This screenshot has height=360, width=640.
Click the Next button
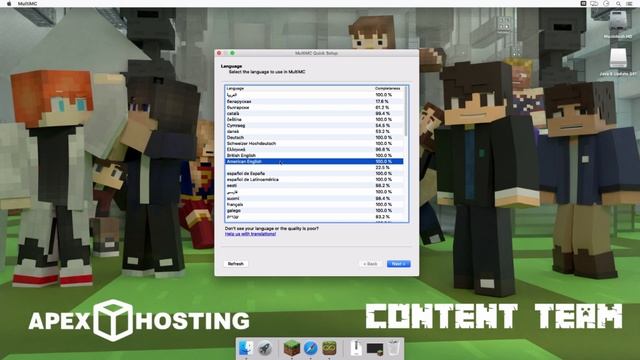pyautogui.click(x=398, y=264)
